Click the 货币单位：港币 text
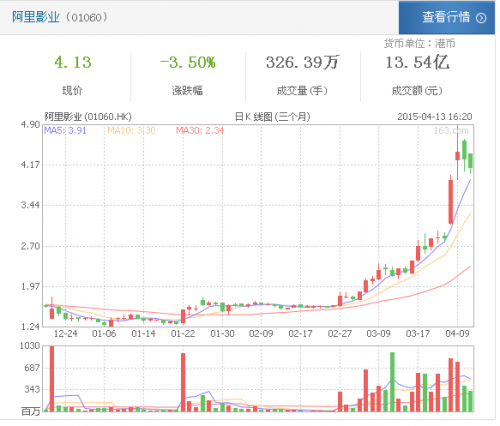 point(420,43)
